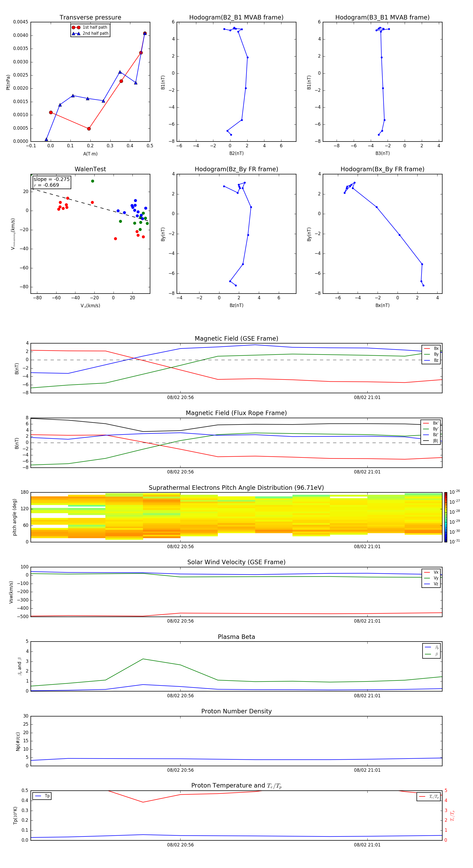The height and width of the screenshot is (868, 473).
Task: Click the 'Bz(nT)' x-axis label
Action: click(236, 305)
